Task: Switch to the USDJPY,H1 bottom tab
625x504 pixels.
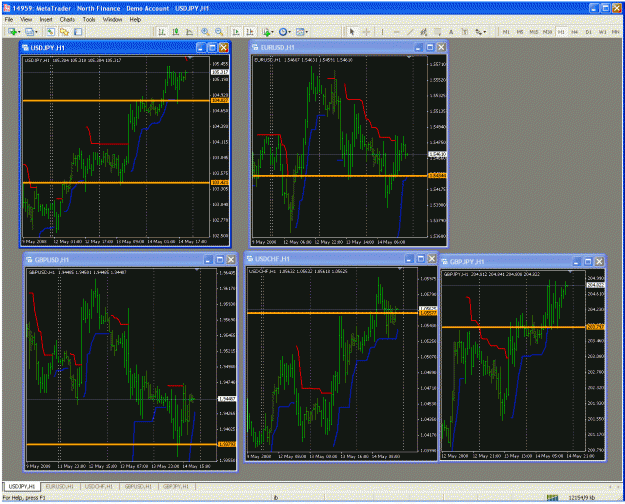Action: coord(22,486)
